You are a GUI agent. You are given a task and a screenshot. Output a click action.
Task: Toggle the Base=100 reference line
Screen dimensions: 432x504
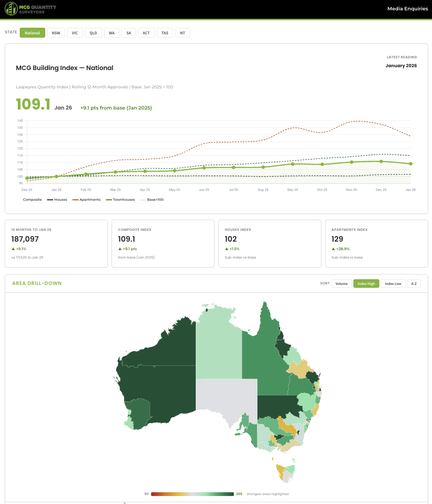point(152,199)
